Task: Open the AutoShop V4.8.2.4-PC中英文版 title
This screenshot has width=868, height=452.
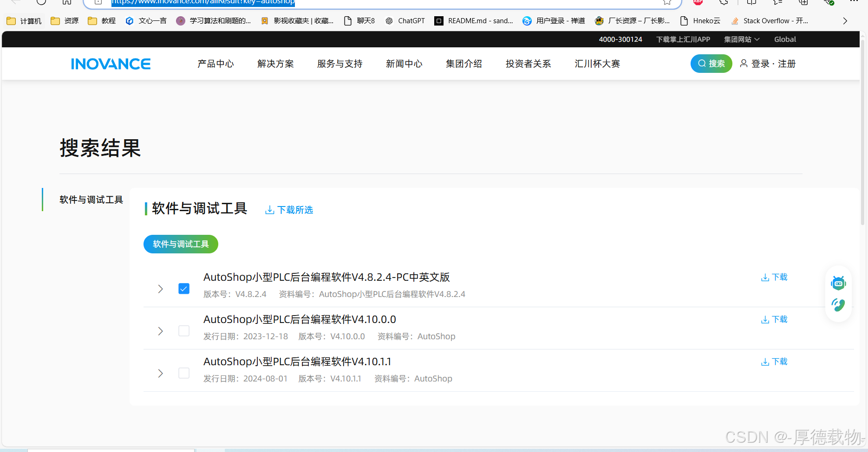Action: (x=326, y=277)
